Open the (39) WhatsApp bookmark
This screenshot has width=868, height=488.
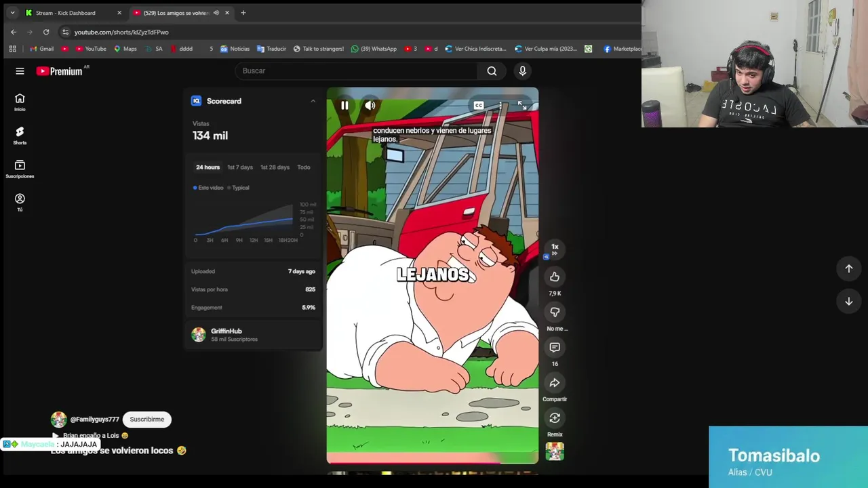(x=374, y=49)
